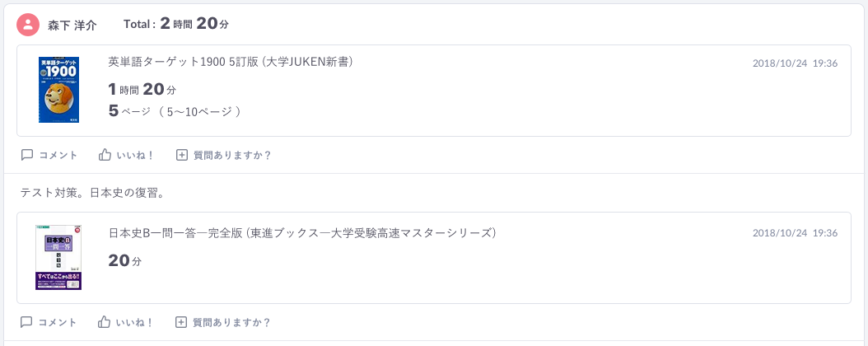Click 質問ありますか？ under the 日本史B record
Screen dimensions: 868x346
(232, 322)
